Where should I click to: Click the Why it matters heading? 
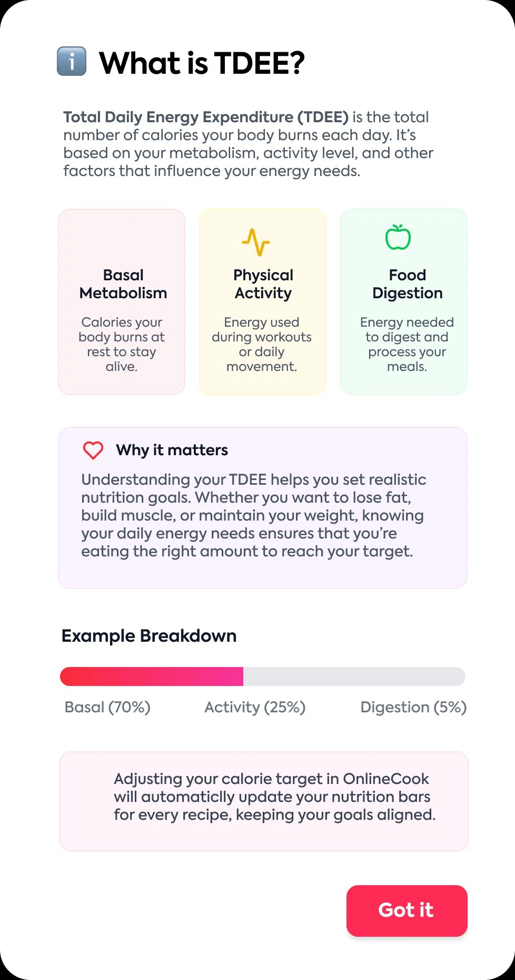pyautogui.click(x=172, y=450)
